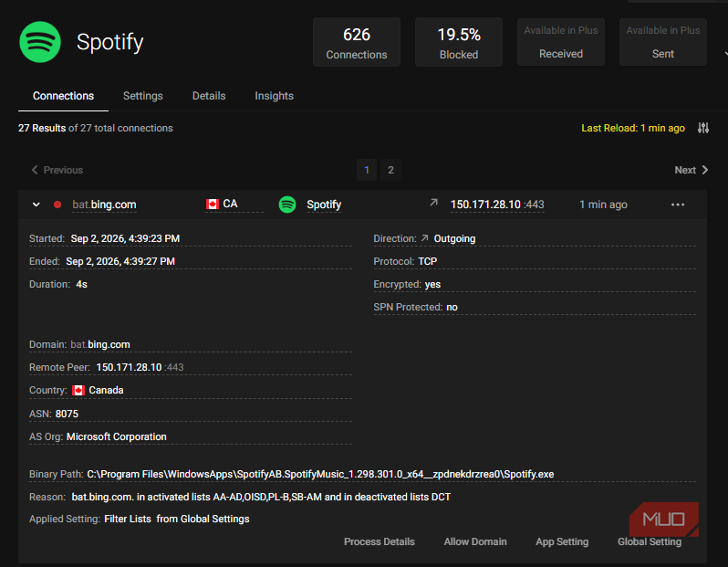Screen dimensions: 728x567
Task: Click the 19.5% Blocked stat card
Action: tap(459, 42)
